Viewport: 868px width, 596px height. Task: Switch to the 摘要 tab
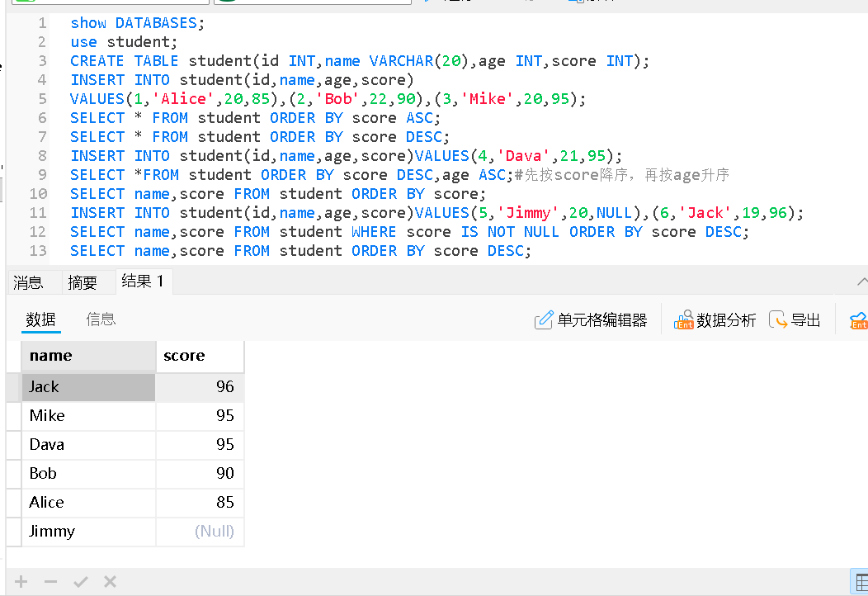(x=82, y=282)
